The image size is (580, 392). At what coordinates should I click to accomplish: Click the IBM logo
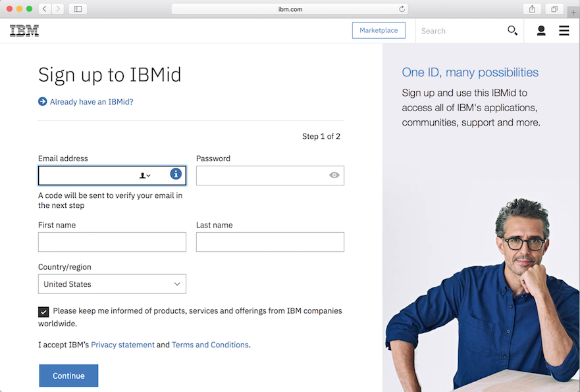point(24,31)
